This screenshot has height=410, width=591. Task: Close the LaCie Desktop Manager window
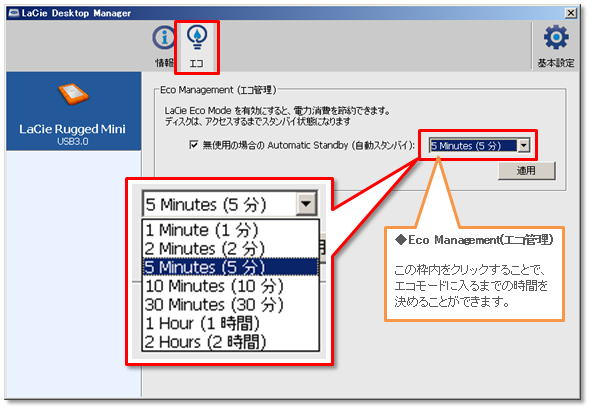[x=571, y=13]
